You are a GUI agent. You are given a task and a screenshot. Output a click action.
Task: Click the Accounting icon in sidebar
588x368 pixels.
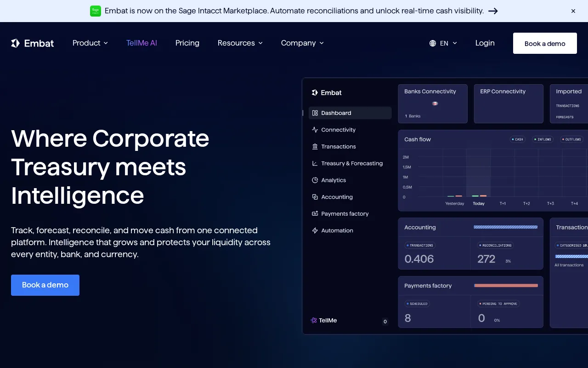315,197
